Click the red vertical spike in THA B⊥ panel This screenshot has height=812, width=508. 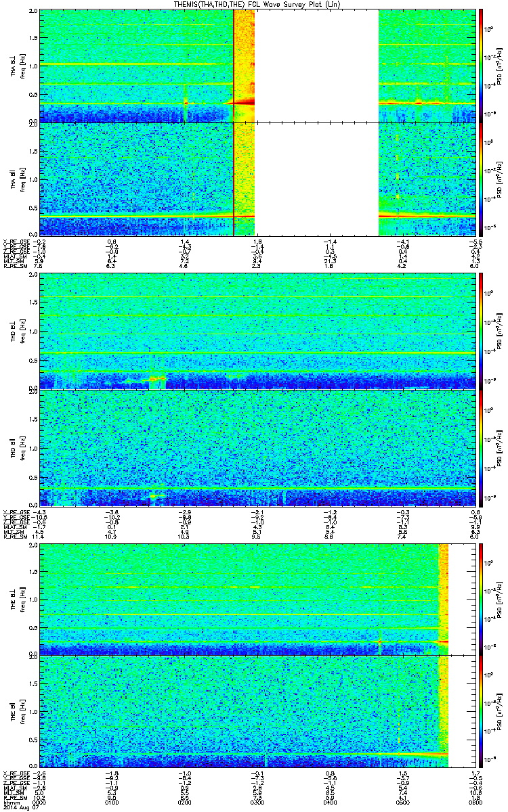234,66
